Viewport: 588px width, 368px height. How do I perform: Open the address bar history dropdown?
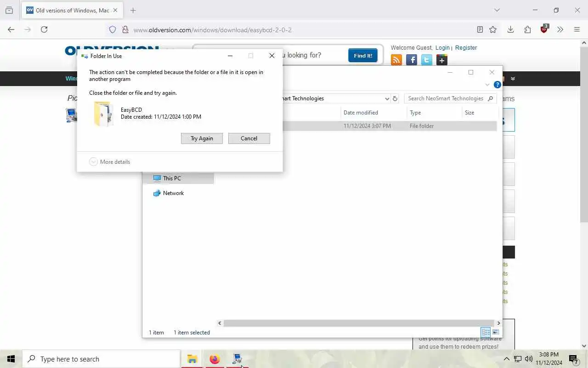[x=387, y=98]
